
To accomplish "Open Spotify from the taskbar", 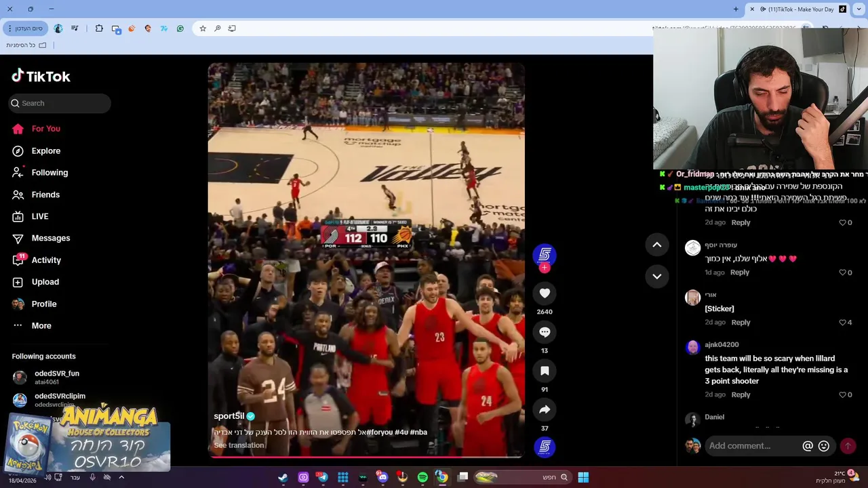I will pos(422,477).
